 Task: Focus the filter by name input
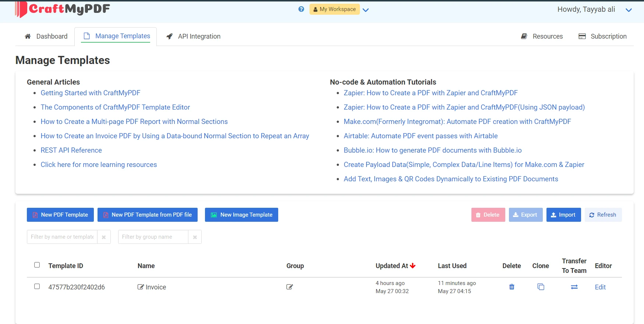pos(62,237)
